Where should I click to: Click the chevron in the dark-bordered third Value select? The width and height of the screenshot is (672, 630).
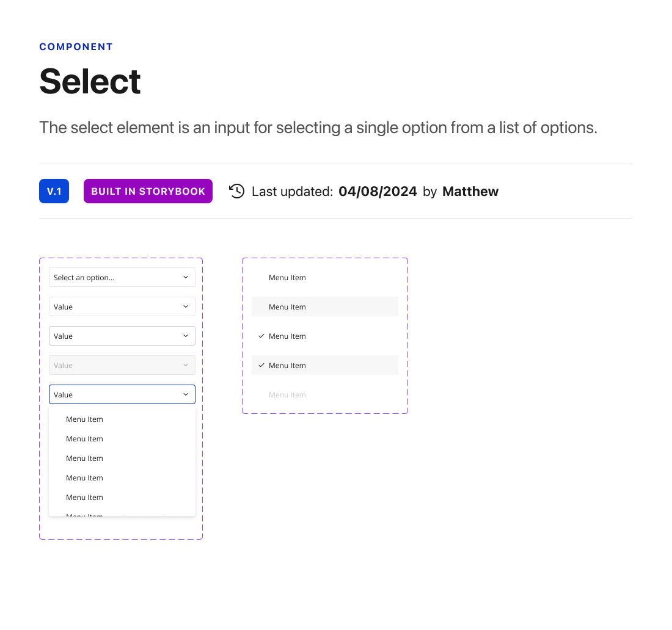(186, 335)
